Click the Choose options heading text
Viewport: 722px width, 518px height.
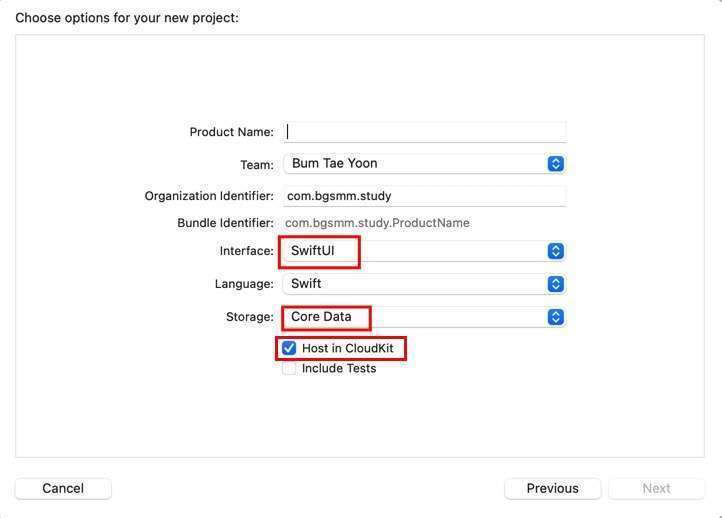tap(127, 18)
